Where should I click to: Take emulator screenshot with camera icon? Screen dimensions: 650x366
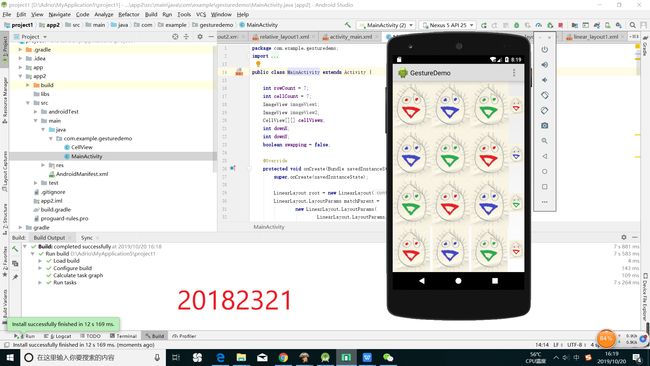point(545,126)
